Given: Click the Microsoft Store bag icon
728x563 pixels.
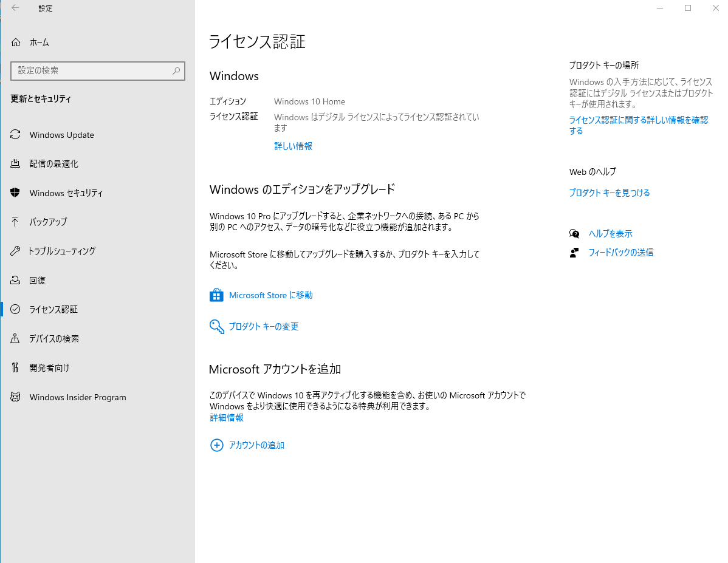Looking at the screenshot, I should coord(216,295).
